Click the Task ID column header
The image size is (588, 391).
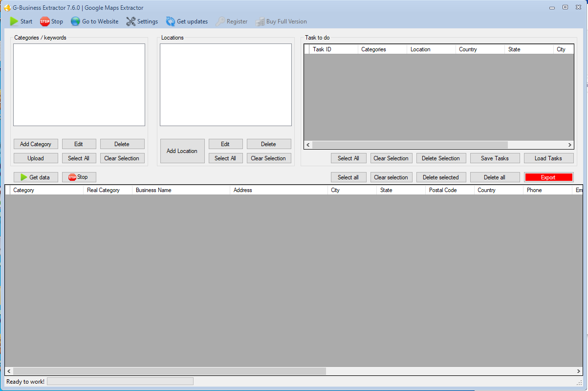point(322,49)
